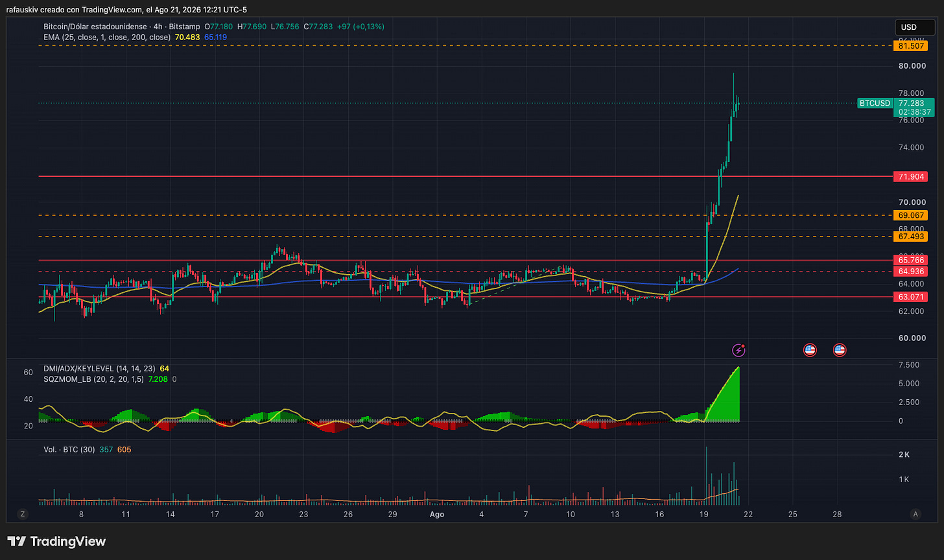Click the Z timezone icon on time axis

point(23,514)
